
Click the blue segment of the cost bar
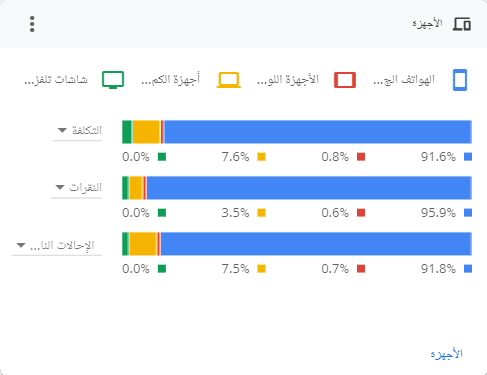(318, 132)
